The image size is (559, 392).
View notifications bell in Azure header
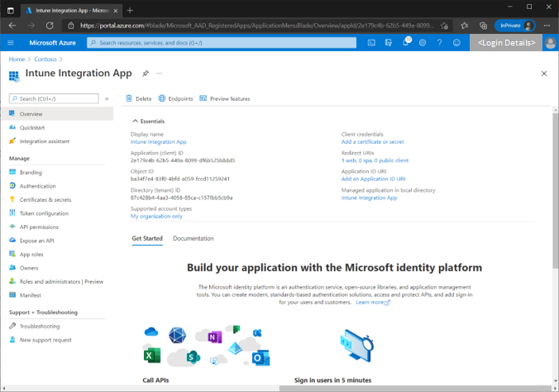click(x=406, y=42)
